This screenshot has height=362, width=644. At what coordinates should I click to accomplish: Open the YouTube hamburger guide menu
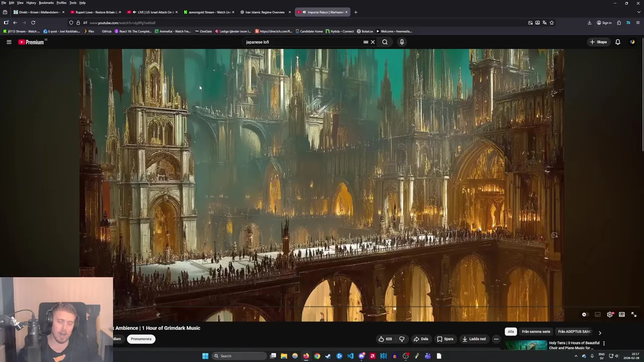pyautogui.click(x=9, y=42)
